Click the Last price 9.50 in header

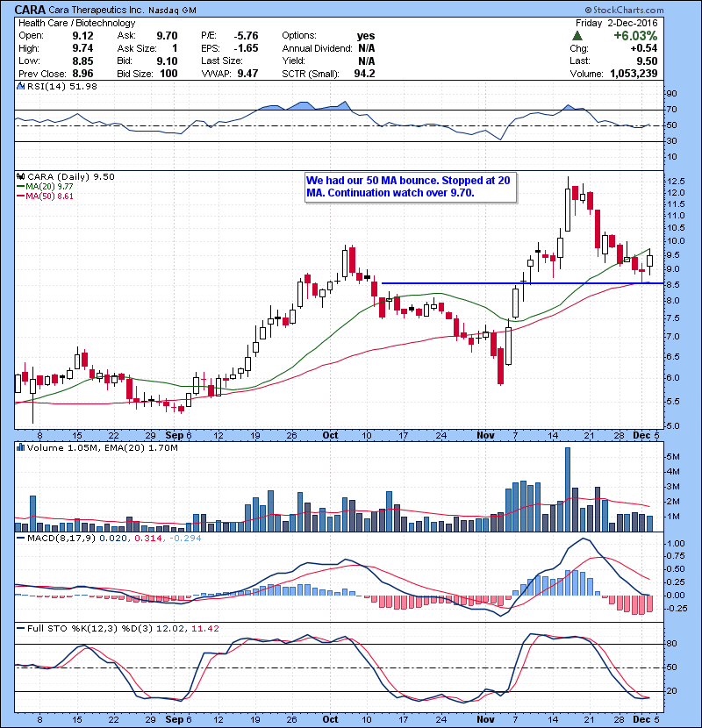click(647, 61)
